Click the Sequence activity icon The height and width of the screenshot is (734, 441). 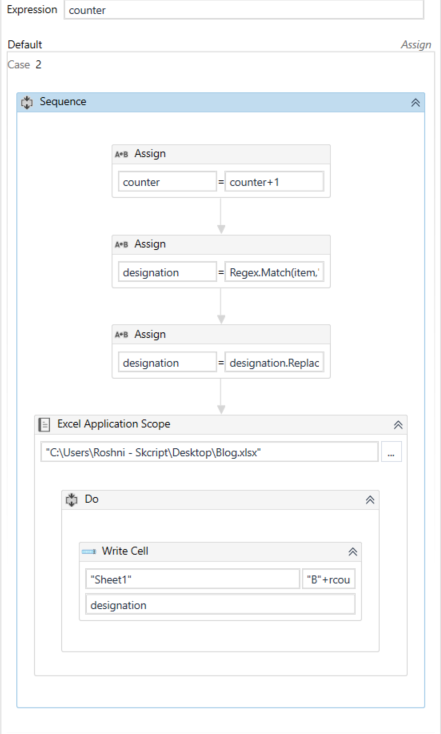[x=27, y=102]
